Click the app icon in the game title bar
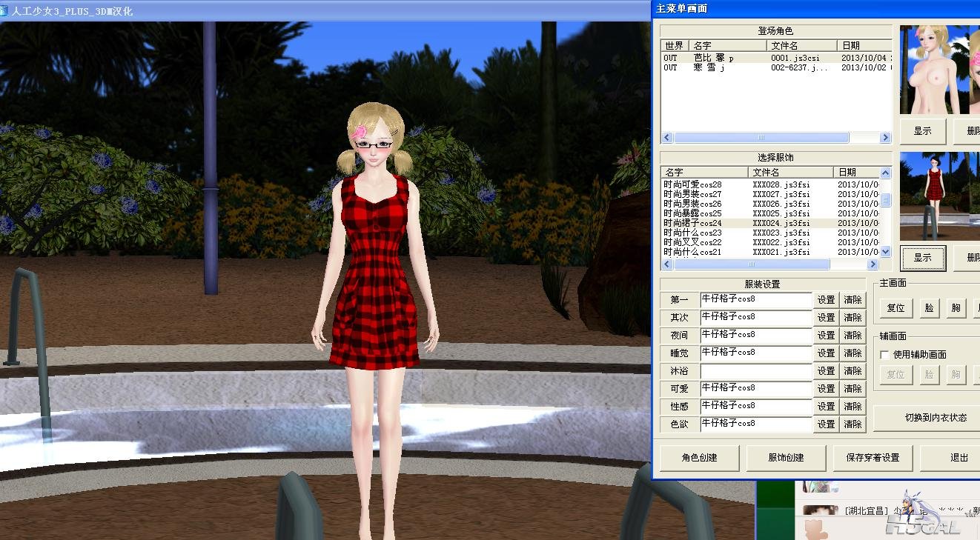This screenshot has width=980, height=540. pos(5,11)
